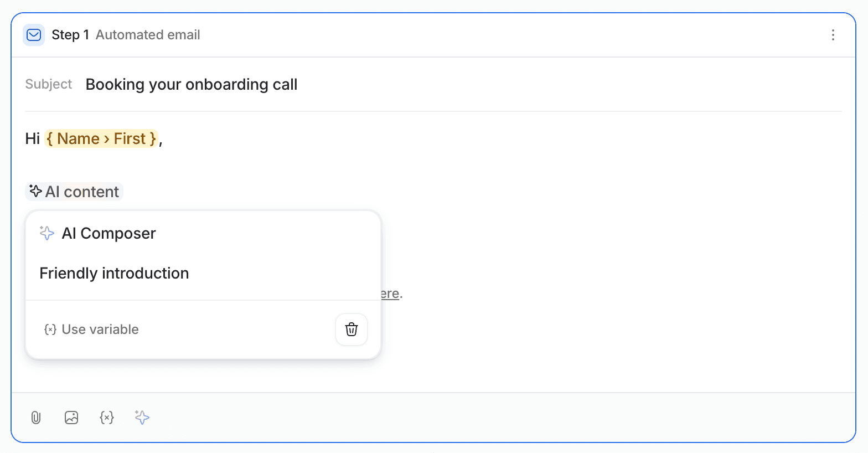Delete the AI content block via trash icon
The width and height of the screenshot is (868, 453).
coord(351,329)
